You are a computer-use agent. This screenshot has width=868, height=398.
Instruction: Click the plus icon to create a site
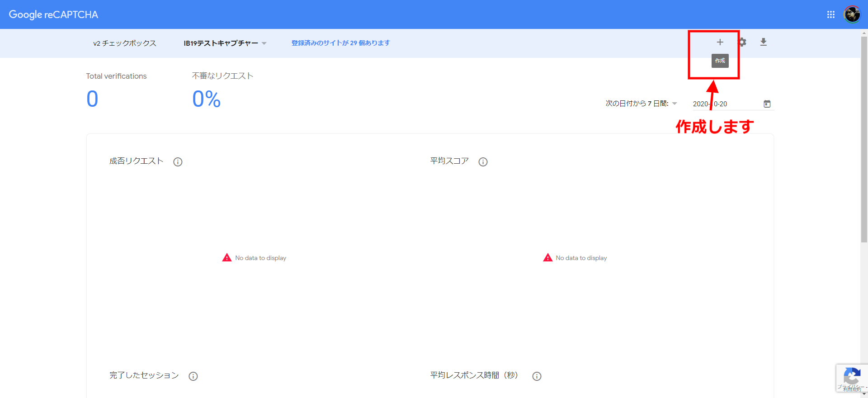tap(720, 42)
